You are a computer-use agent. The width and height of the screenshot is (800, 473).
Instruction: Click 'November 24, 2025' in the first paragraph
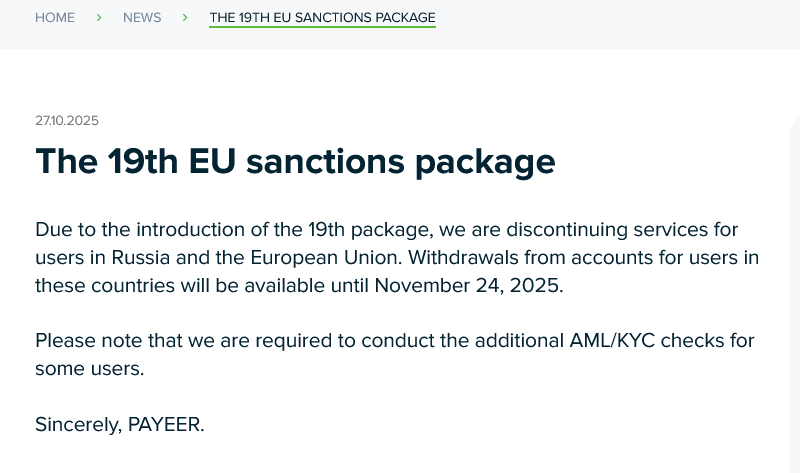(468, 285)
